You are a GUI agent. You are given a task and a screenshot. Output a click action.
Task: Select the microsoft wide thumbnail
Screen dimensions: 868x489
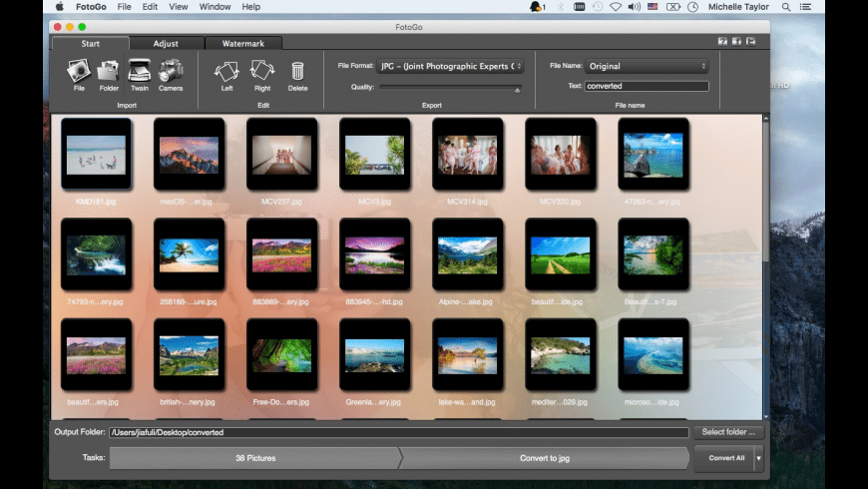click(x=653, y=355)
